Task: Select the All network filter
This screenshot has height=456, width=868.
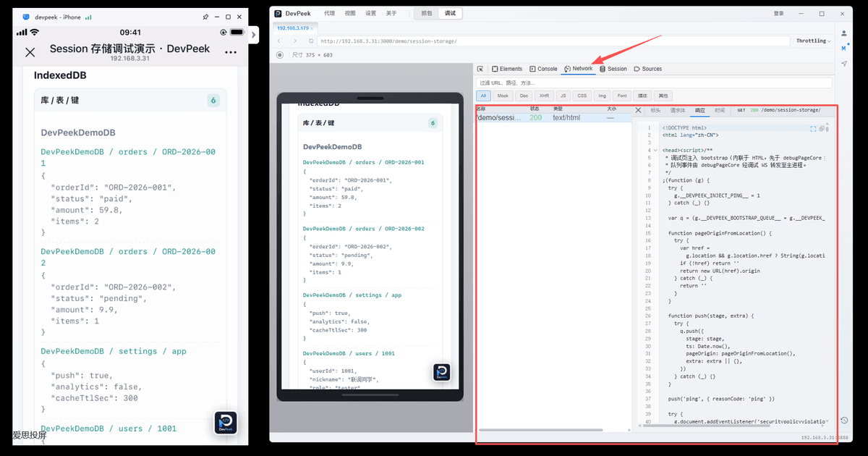Action: coord(483,96)
